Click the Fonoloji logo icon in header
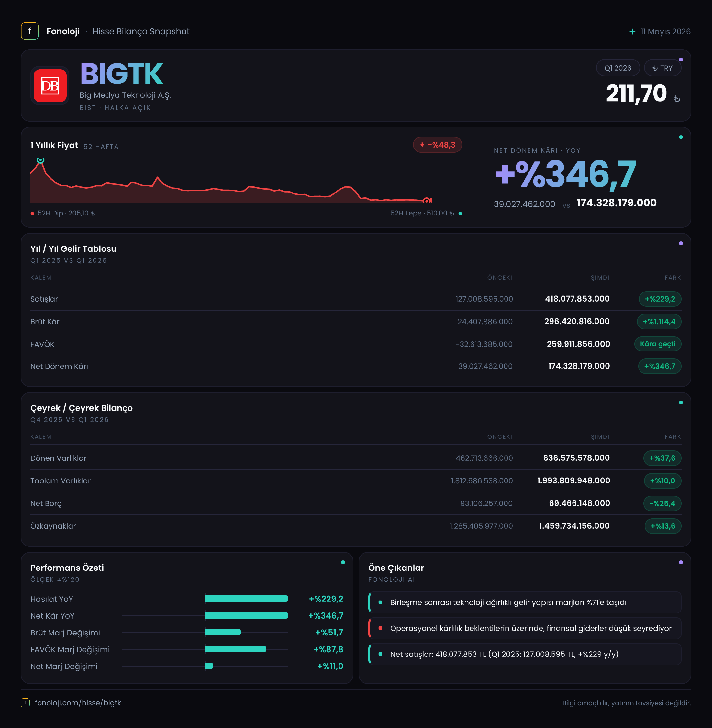Screen dimensions: 712x728 point(29,31)
